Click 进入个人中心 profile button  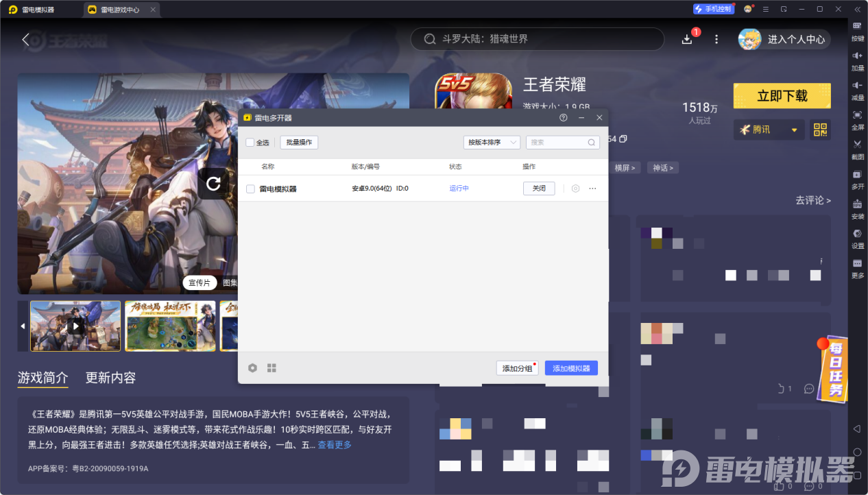(784, 39)
